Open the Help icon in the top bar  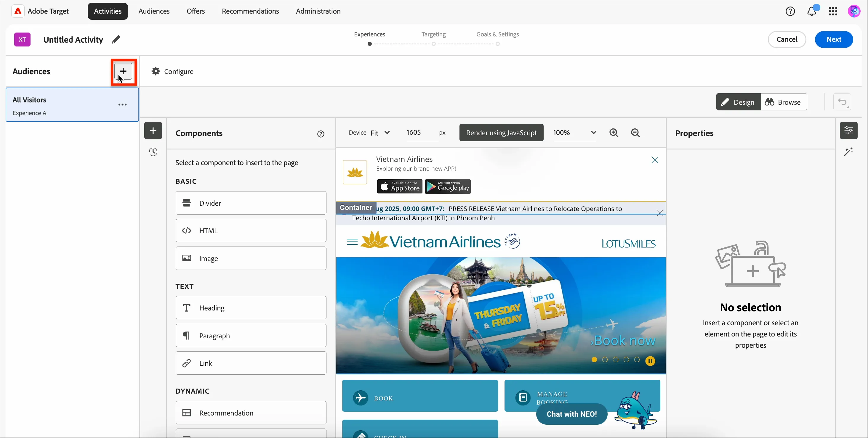[790, 12]
